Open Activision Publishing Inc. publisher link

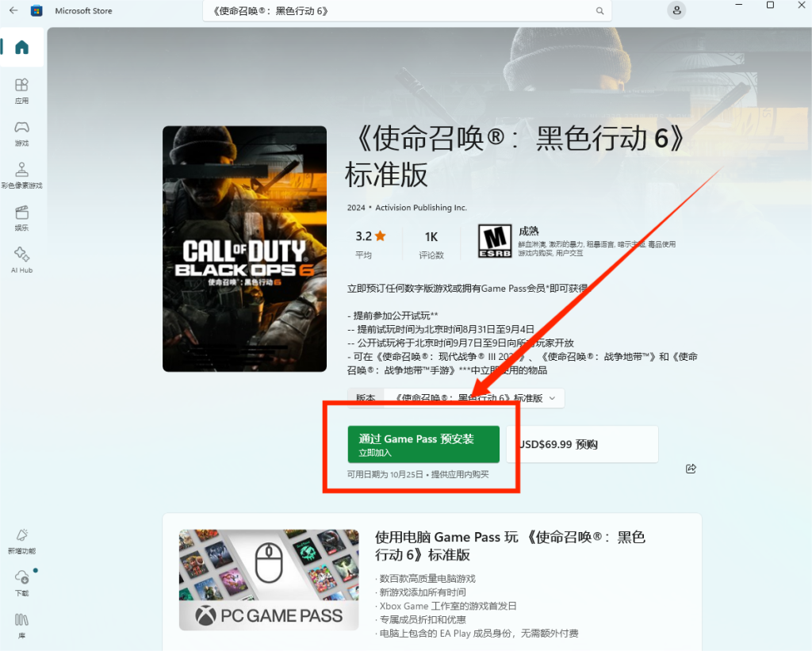coord(421,208)
